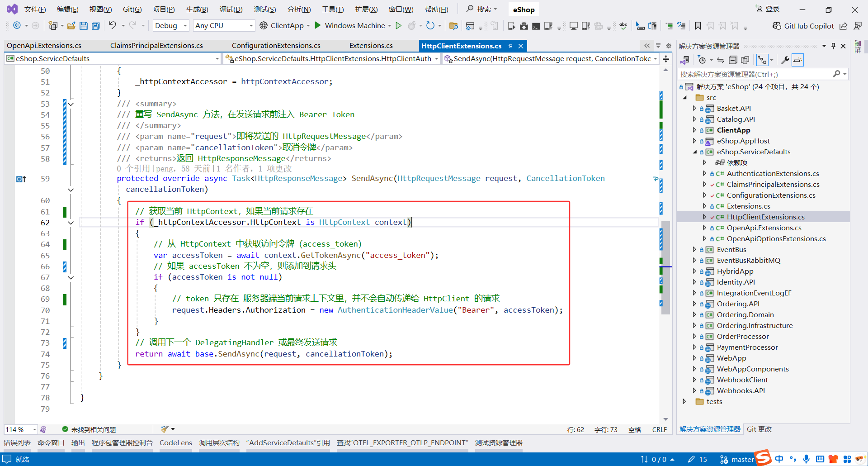This screenshot has height=466, width=868.
Task: Open the 扩展(X) menu
Action: (x=366, y=9)
